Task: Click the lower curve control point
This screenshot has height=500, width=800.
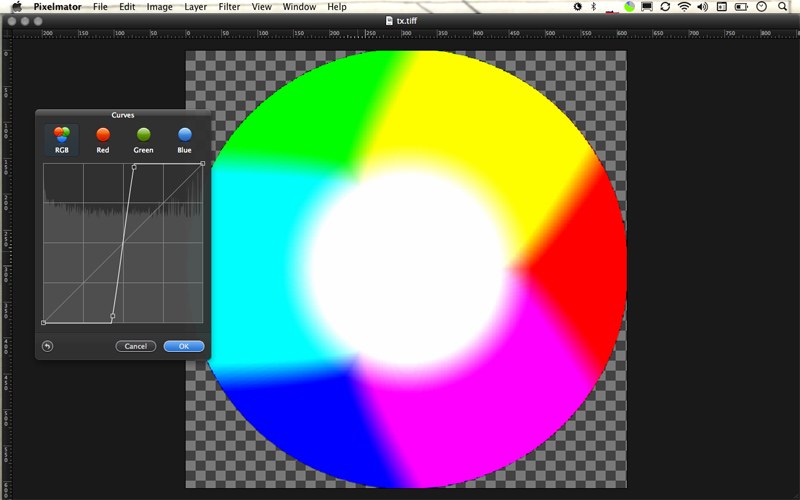Action: (112, 316)
